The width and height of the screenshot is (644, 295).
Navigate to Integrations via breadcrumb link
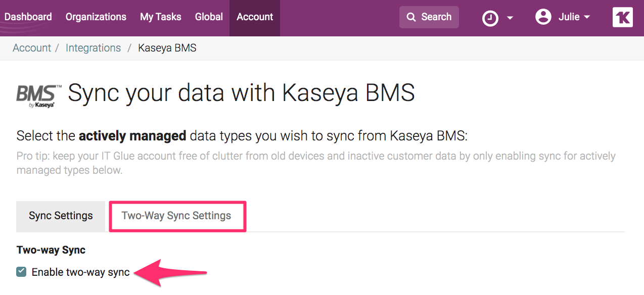tap(93, 47)
